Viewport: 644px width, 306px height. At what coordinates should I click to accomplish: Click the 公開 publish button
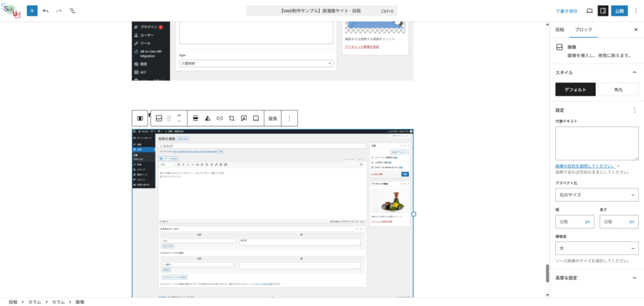tap(620, 11)
